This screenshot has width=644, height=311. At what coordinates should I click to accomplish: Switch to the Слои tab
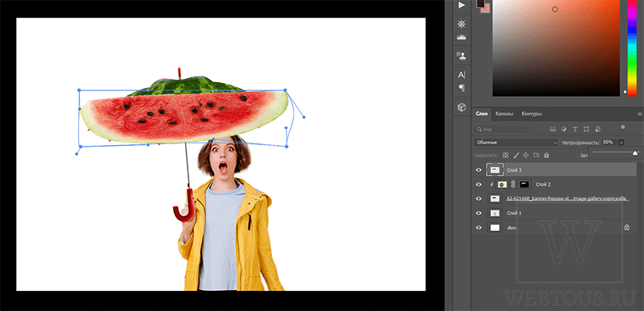point(481,114)
